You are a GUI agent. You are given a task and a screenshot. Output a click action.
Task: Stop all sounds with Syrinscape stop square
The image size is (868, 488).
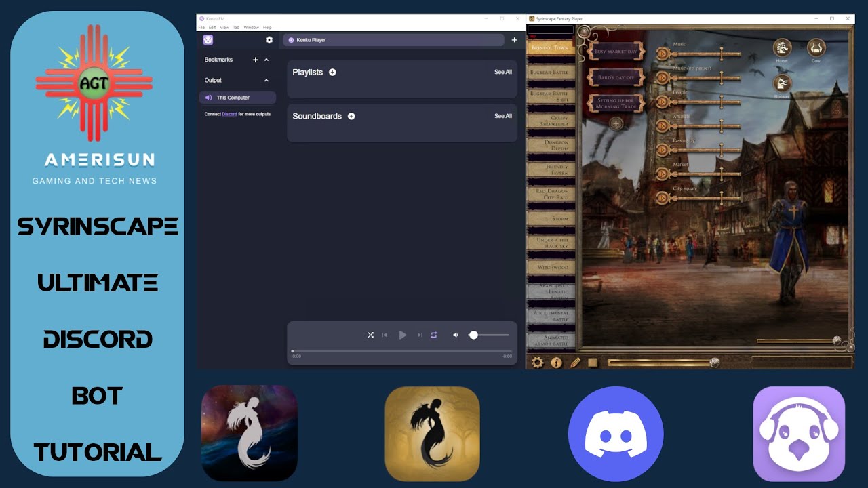pyautogui.click(x=592, y=363)
